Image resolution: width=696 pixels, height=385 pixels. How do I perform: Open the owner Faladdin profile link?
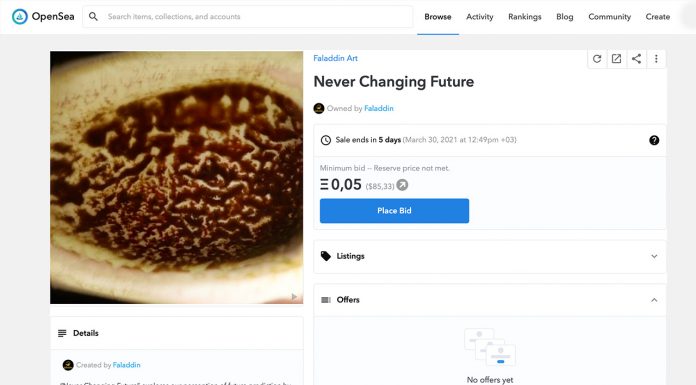coord(379,108)
